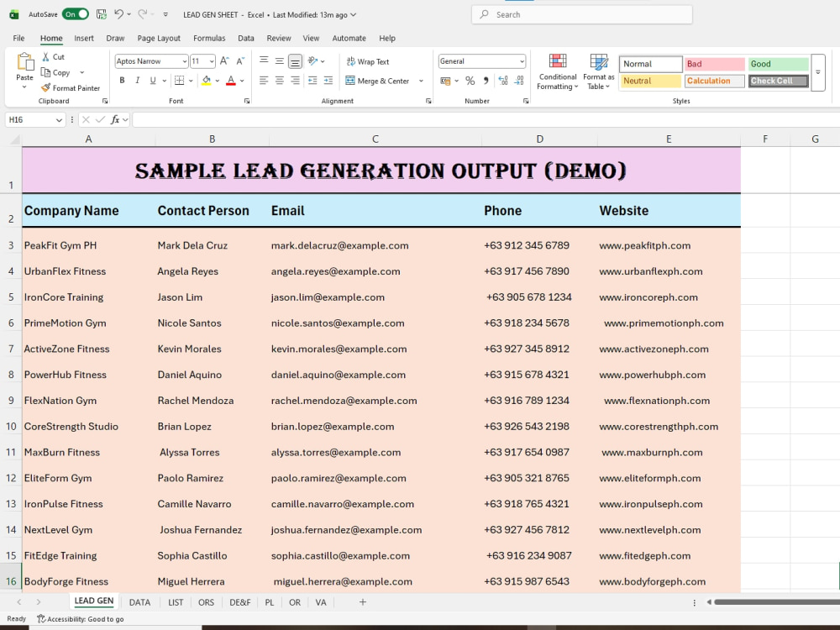The width and height of the screenshot is (840, 630).
Task: Click the Borders icon
Action: tap(180, 81)
